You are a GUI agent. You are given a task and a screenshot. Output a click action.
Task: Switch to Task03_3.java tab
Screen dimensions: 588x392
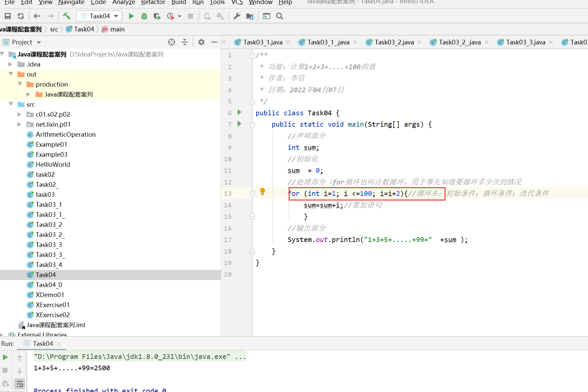[525, 42]
